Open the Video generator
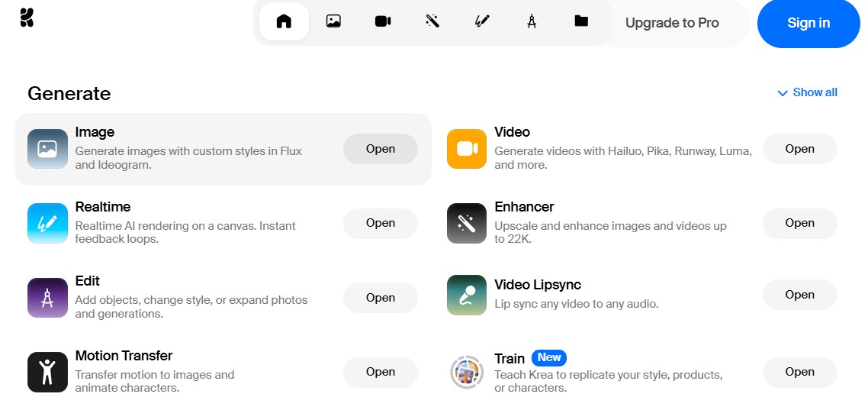Viewport: 868px width, 410px height. pyautogui.click(x=799, y=149)
